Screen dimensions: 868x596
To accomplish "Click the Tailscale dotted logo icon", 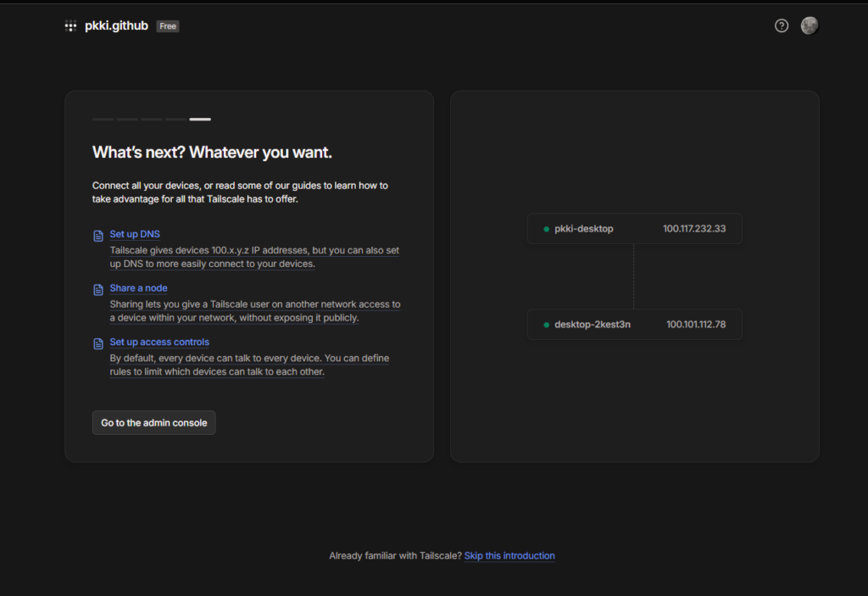I will tap(70, 26).
